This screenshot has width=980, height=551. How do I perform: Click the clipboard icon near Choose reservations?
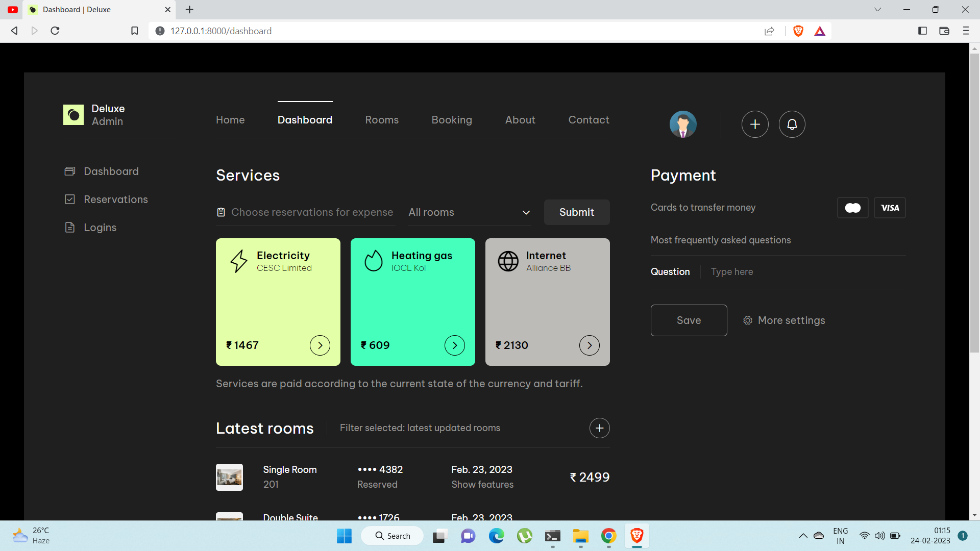click(221, 212)
